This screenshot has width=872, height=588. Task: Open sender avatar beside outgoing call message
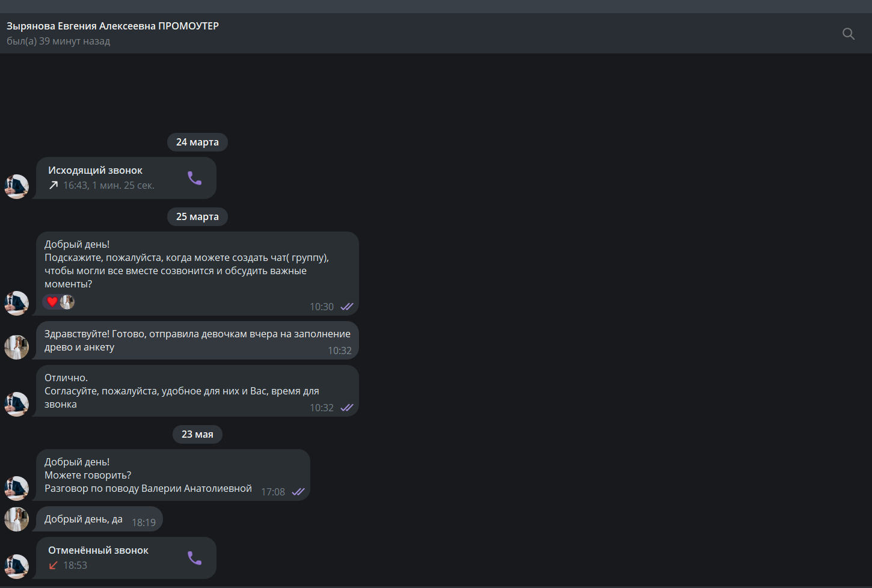(16, 186)
